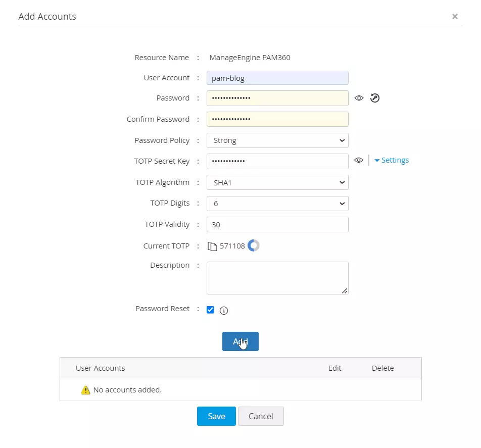Image resolution: width=481 pixels, height=448 pixels.
Task: Click the warning icon in User Accounts table
Action: pyautogui.click(x=85, y=389)
